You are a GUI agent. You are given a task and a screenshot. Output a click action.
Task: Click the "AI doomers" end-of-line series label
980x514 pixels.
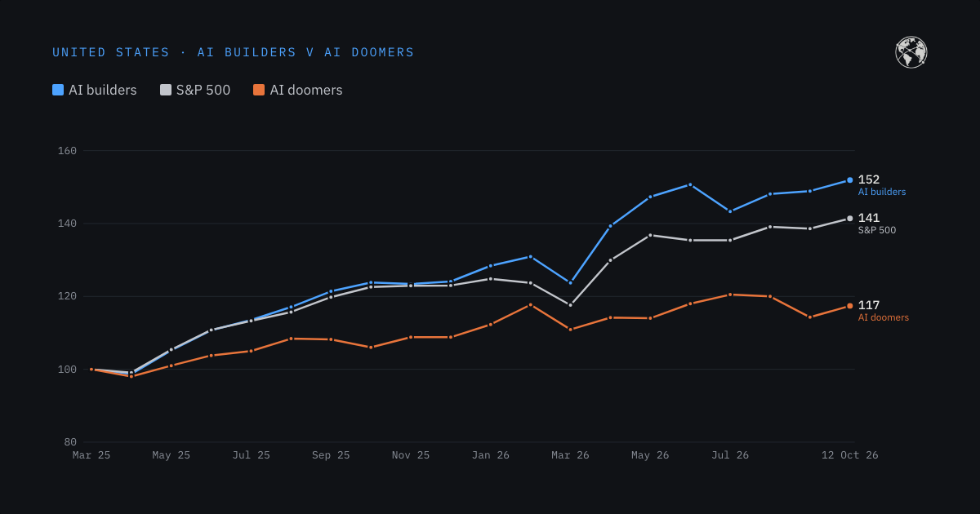(x=884, y=318)
